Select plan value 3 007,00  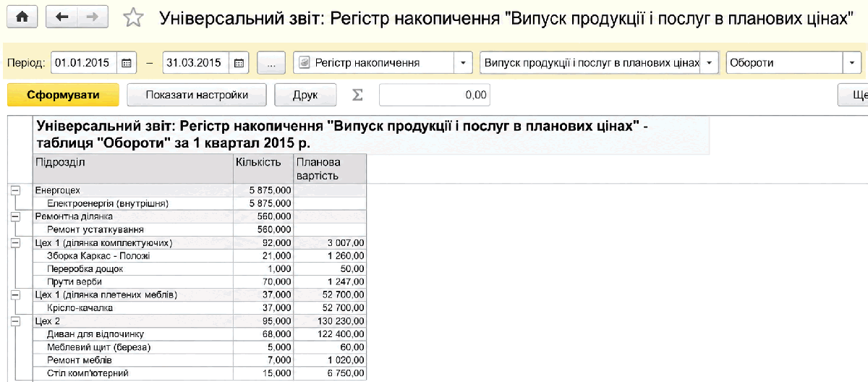pos(330,242)
